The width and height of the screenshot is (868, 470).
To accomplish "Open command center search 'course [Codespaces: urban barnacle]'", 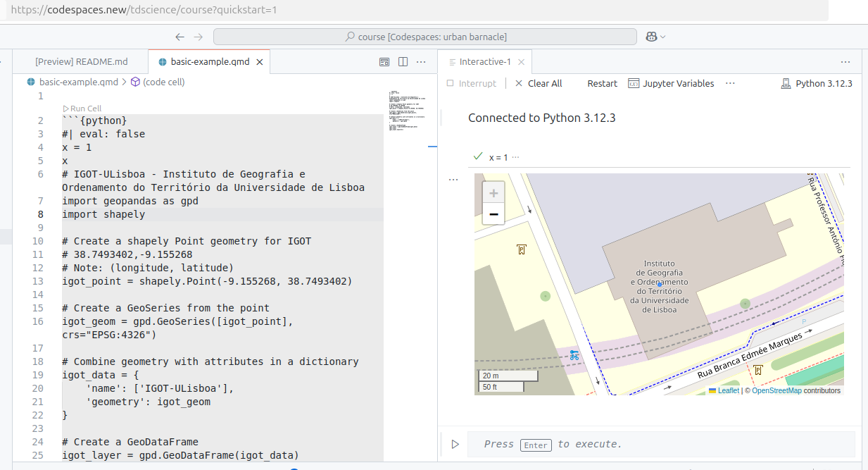I will (x=425, y=37).
